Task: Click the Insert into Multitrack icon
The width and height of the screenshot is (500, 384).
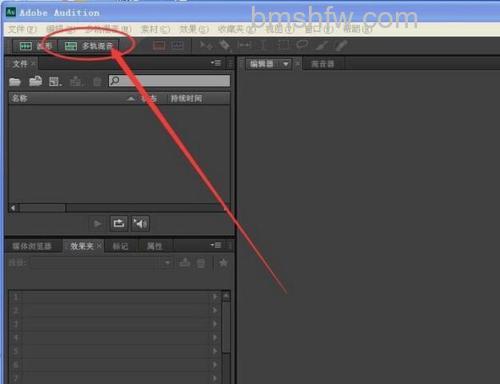Action: (76, 81)
